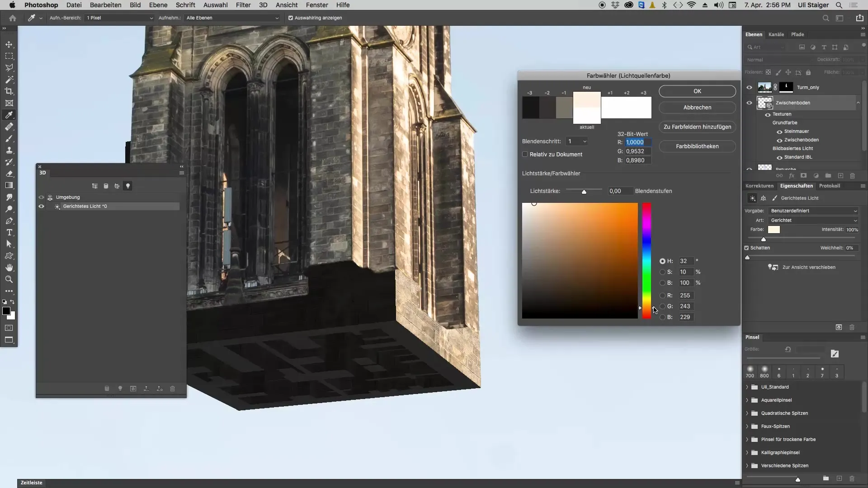This screenshot has width=868, height=488.
Task: Expand the Aquarellpinsel brush folder
Action: pyautogui.click(x=747, y=400)
